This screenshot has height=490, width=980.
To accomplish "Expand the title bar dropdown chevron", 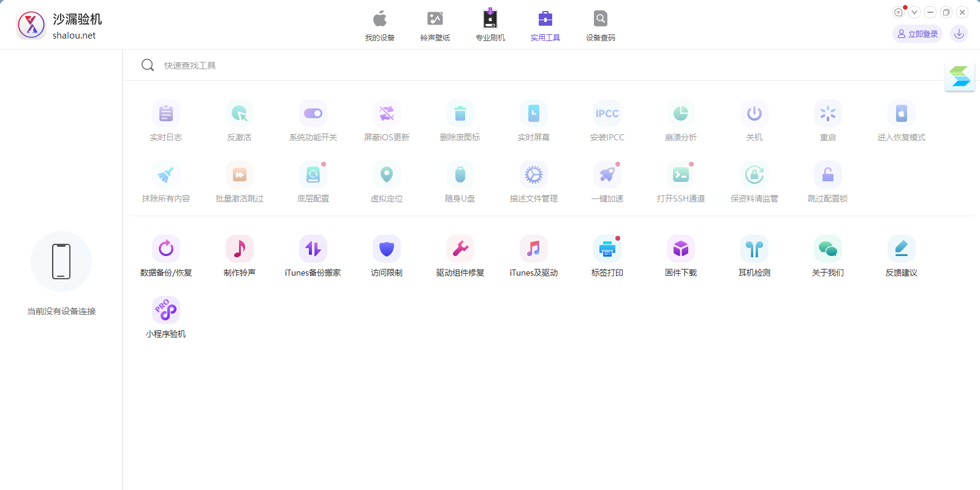I will 914,12.
